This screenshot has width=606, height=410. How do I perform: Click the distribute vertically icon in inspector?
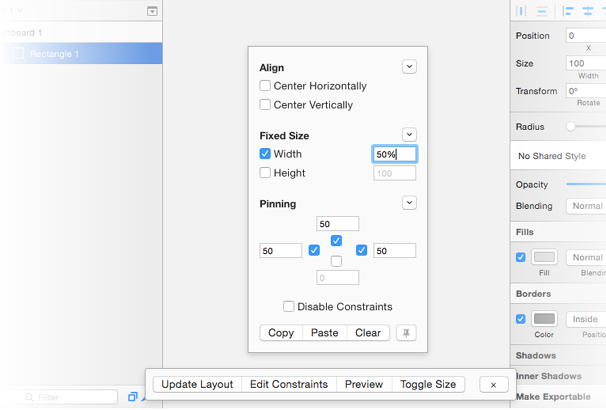542,11
